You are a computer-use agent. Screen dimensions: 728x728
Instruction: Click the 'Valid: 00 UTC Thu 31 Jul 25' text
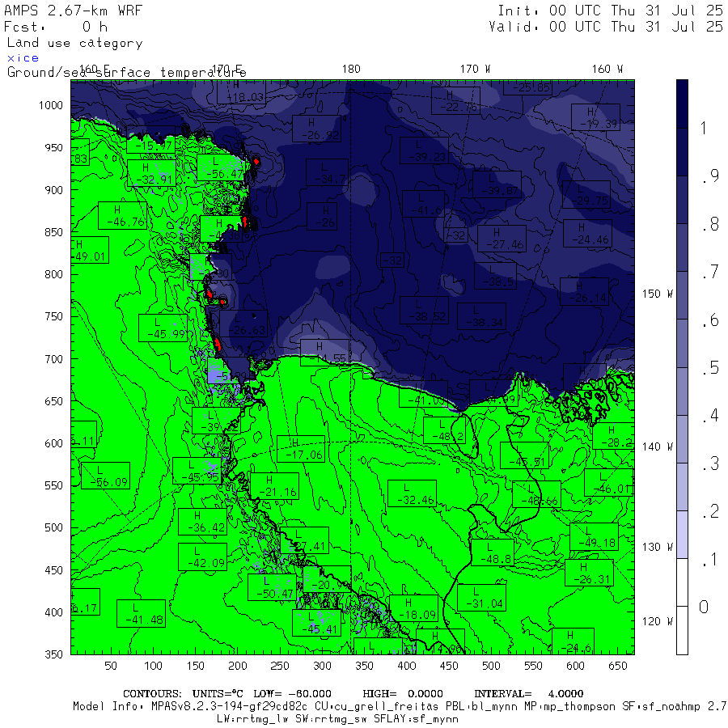pyautogui.click(x=605, y=27)
